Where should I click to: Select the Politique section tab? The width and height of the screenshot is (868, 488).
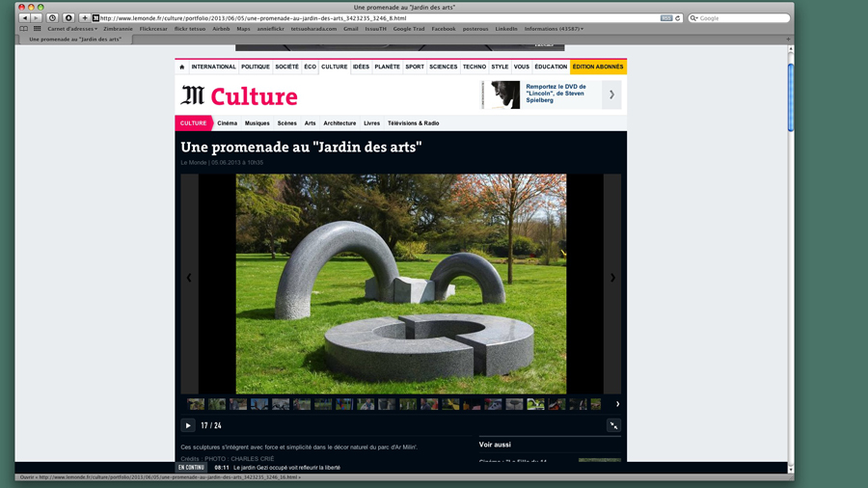[x=256, y=67]
